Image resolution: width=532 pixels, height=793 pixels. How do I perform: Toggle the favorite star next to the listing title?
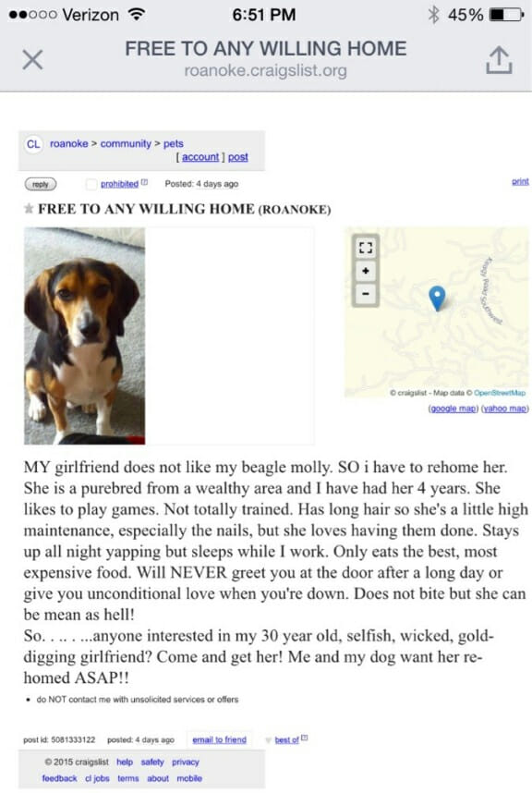click(x=29, y=209)
